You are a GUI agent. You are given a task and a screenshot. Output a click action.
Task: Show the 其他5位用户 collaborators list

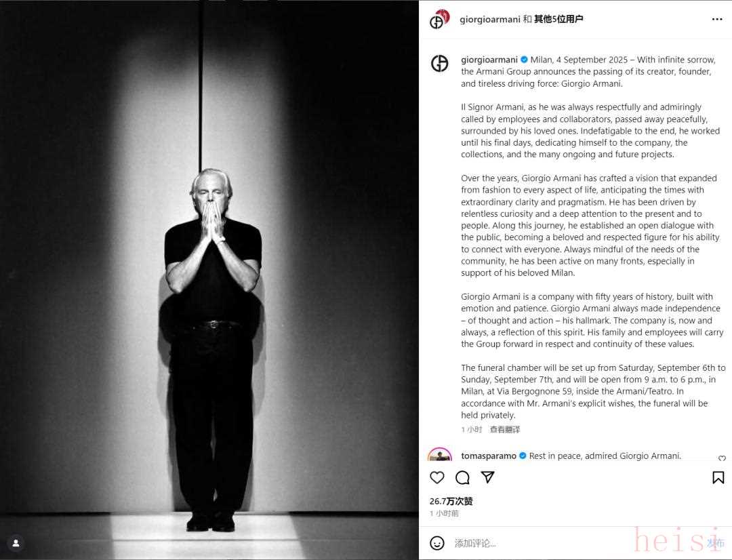(x=558, y=19)
